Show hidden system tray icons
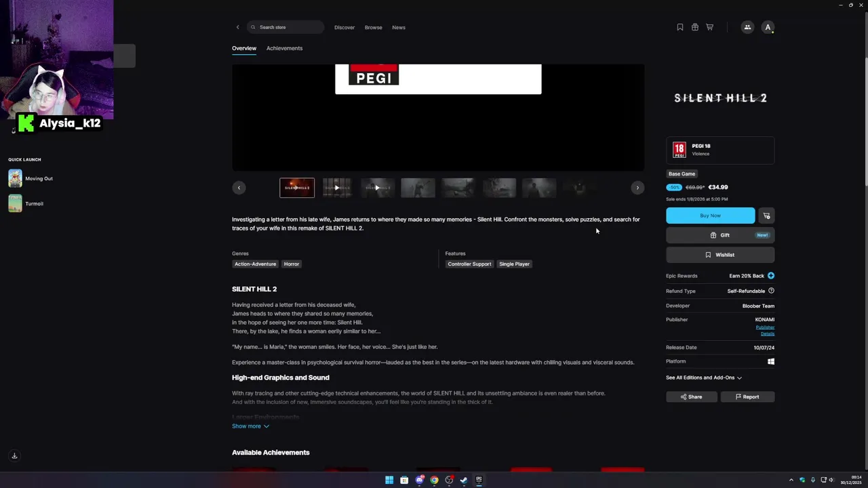This screenshot has width=868, height=488. [x=791, y=480]
